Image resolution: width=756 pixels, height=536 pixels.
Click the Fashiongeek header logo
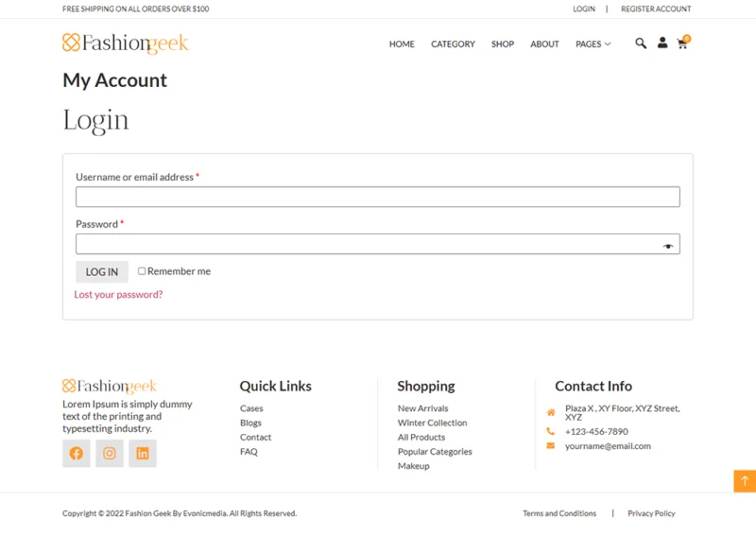click(x=126, y=43)
